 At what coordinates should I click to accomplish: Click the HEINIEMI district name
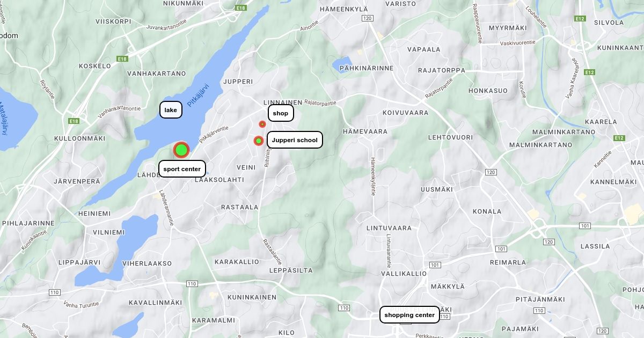[94, 213]
